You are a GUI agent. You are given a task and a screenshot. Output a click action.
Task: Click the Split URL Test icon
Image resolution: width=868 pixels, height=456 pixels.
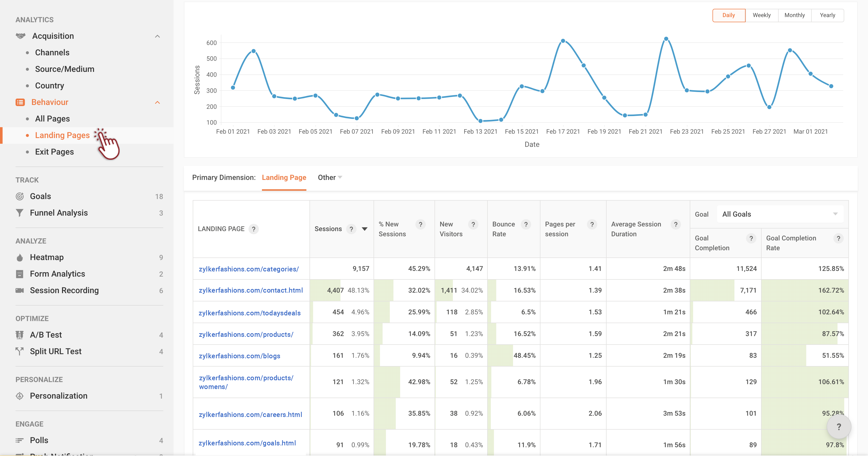[20, 351]
